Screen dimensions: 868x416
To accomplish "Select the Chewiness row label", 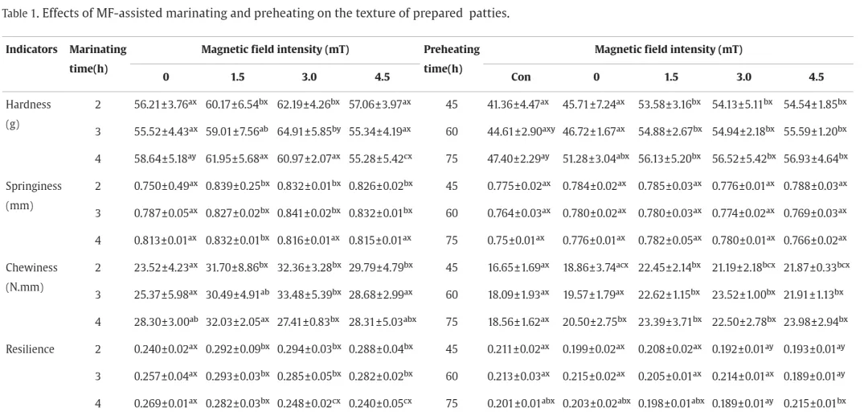I will (31, 277).
